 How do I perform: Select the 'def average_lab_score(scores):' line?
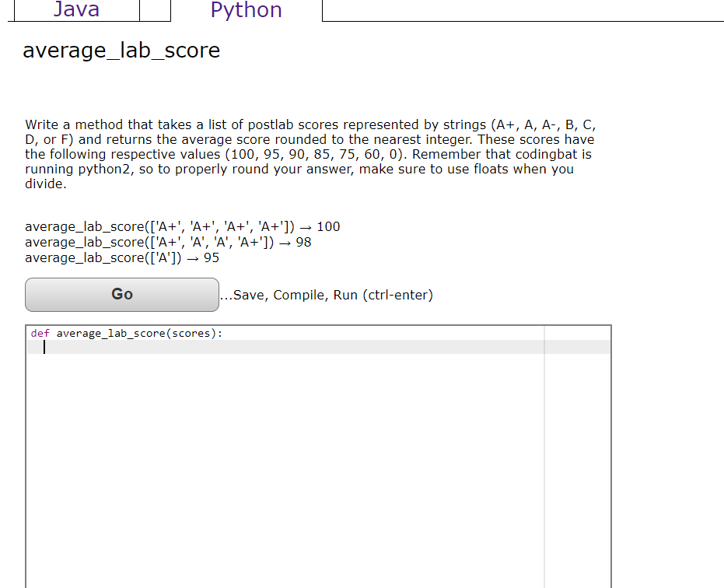coord(127,334)
